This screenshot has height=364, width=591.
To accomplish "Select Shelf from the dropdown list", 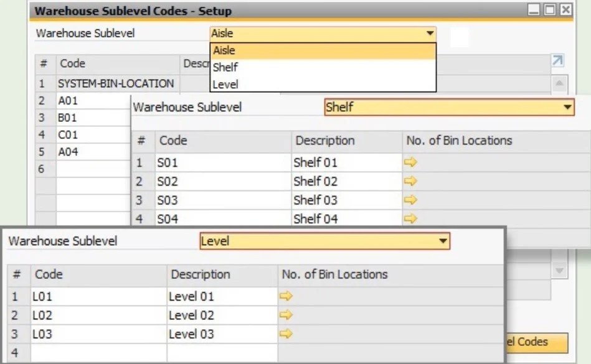I will tap(227, 67).
